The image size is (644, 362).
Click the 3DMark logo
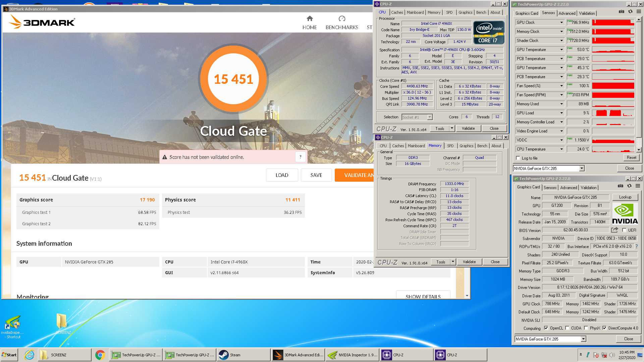[42, 21]
